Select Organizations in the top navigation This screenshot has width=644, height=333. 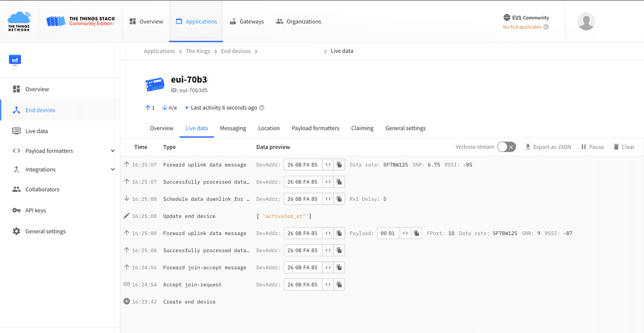(x=298, y=21)
